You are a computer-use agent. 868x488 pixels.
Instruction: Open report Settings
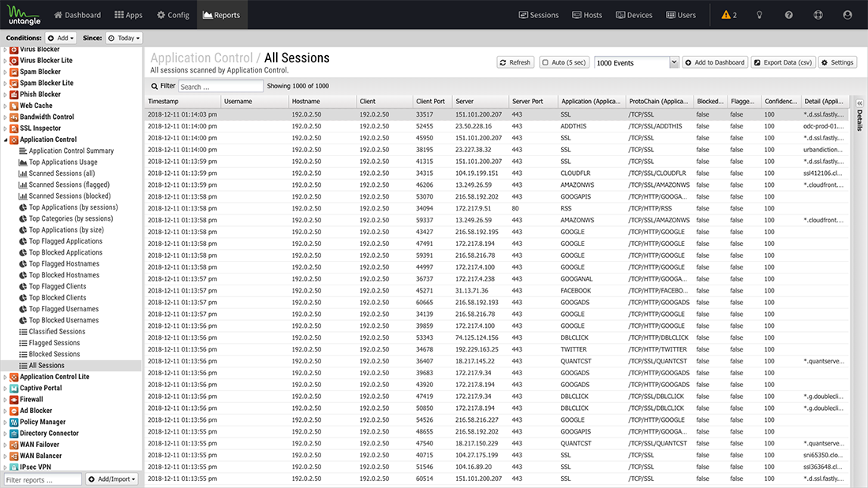[837, 62]
